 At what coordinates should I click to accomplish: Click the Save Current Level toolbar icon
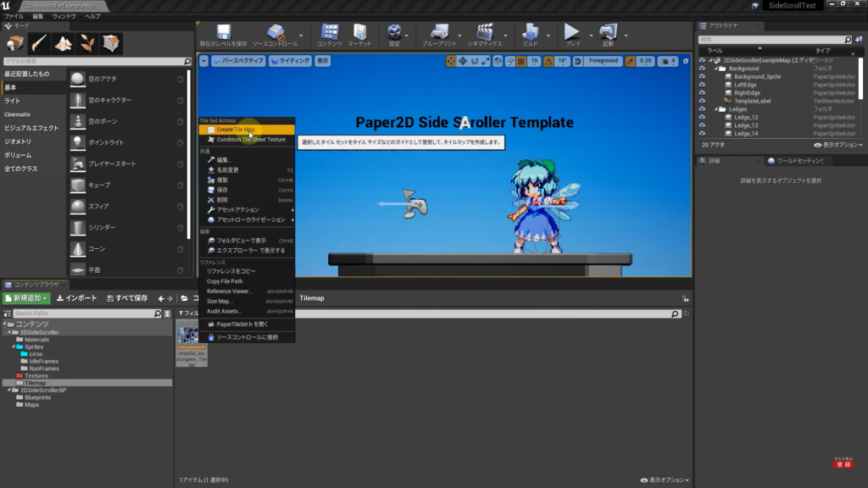tap(223, 34)
